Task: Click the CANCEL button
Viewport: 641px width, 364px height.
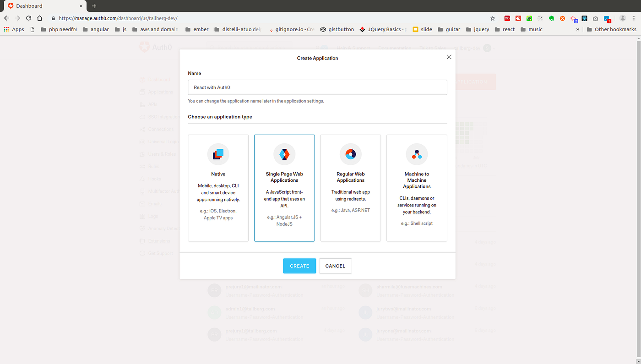Action: (335, 266)
